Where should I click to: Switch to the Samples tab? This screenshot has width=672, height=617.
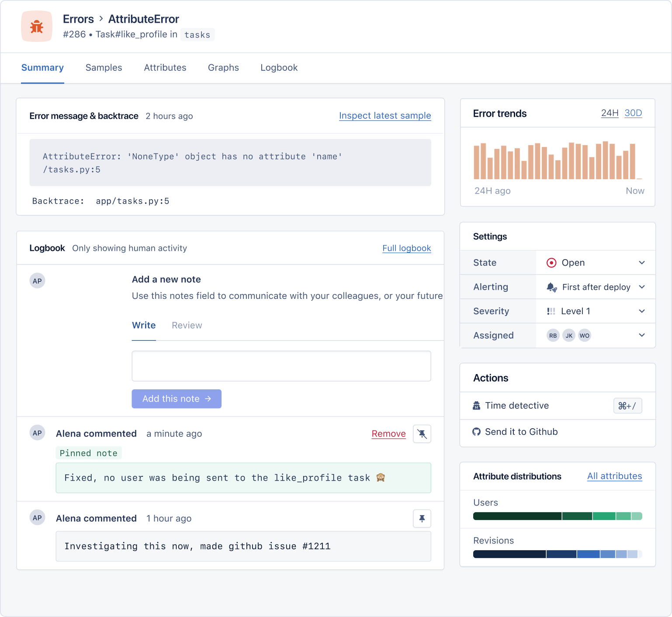coord(104,68)
